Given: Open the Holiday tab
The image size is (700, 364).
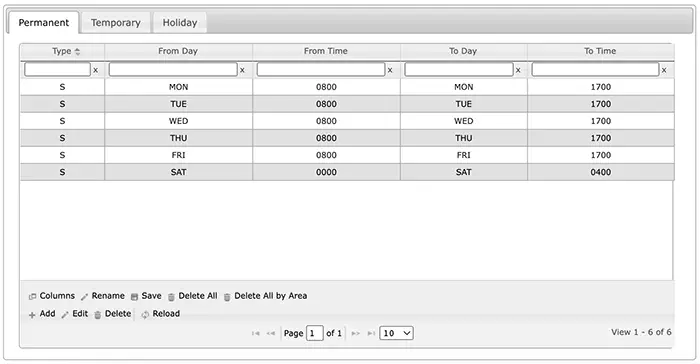Looking at the screenshot, I should [180, 22].
